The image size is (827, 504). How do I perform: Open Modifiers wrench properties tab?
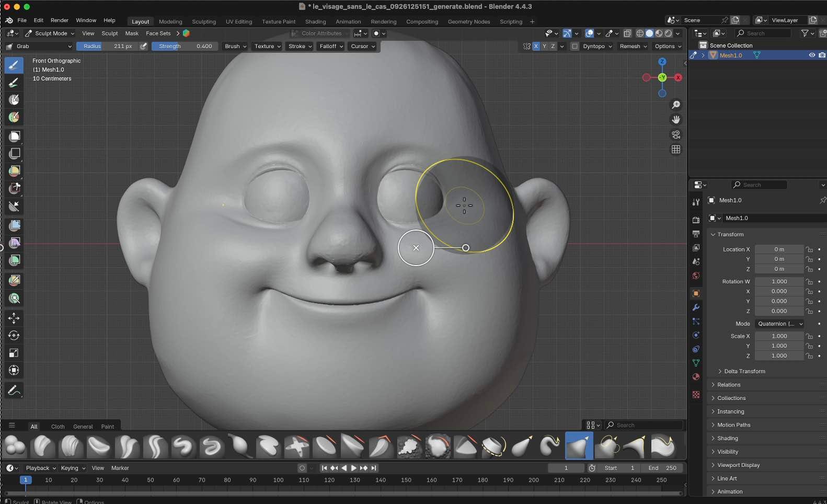pos(696,307)
